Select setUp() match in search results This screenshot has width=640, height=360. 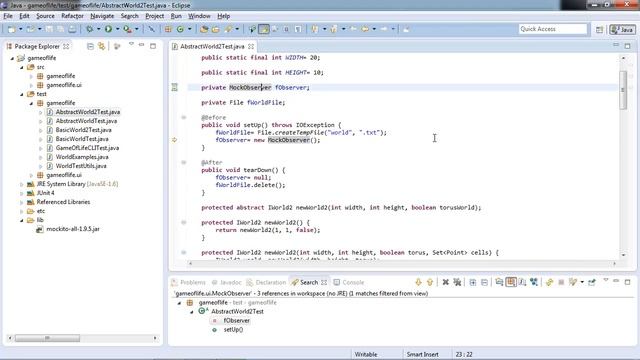233,330
